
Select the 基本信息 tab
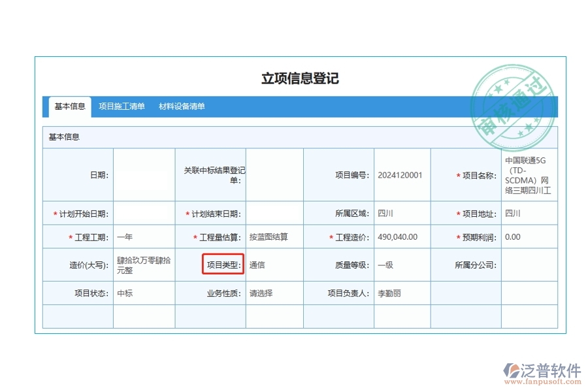[68, 106]
